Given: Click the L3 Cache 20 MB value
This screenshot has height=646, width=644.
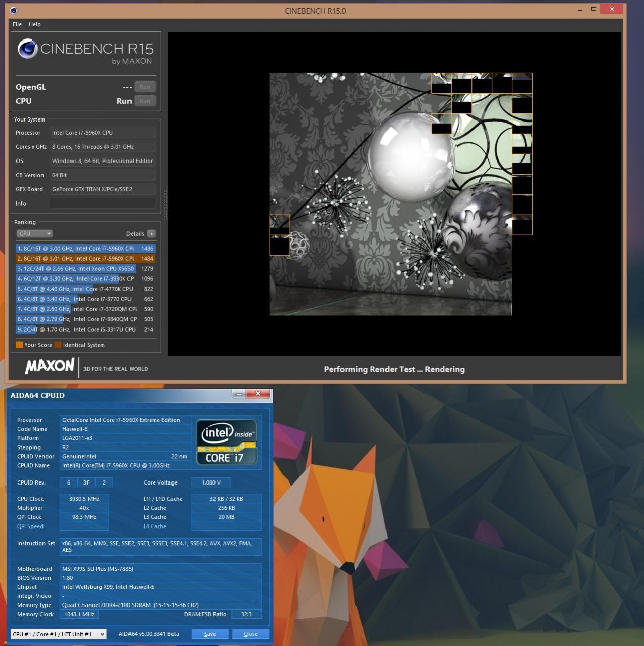Looking at the screenshot, I should [x=226, y=517].
